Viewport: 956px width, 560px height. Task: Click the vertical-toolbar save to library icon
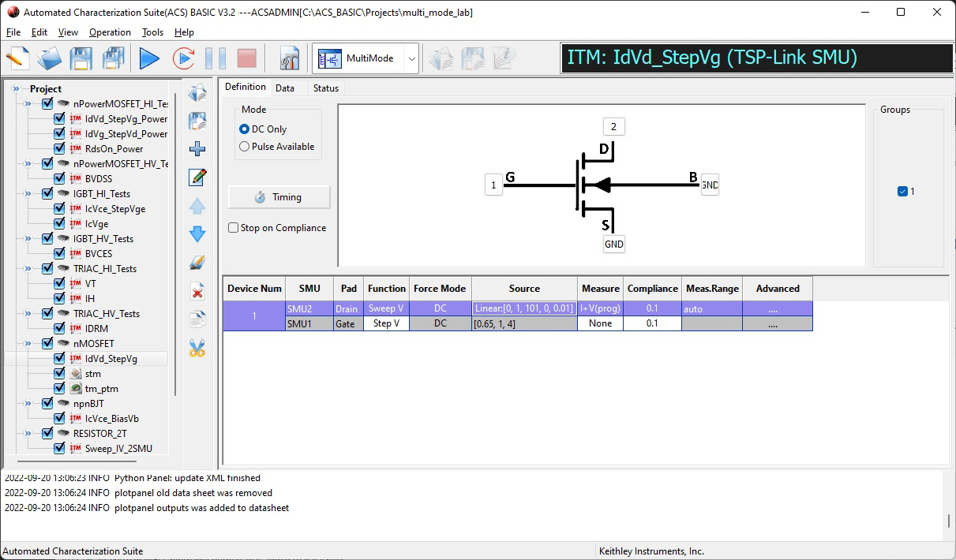click(x=197, y=121)
